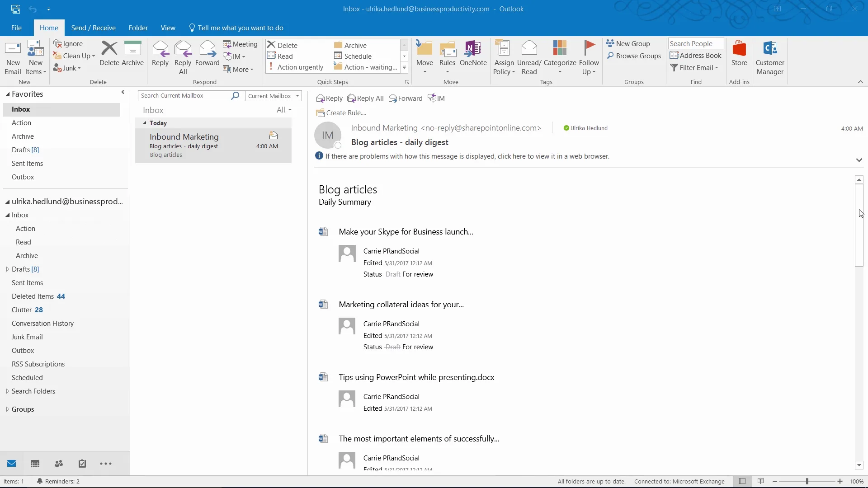Reply with a Meeting request

240,44
